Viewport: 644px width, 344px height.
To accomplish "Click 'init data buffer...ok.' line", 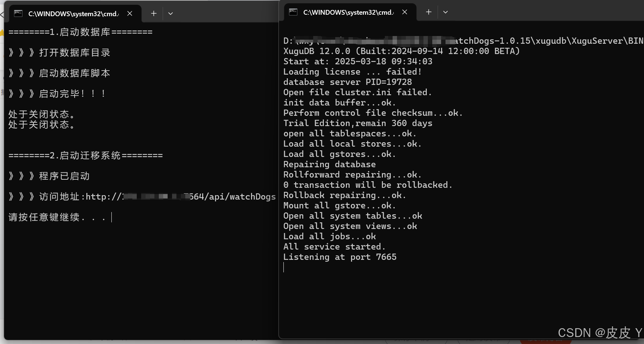I will pos(340,103).
